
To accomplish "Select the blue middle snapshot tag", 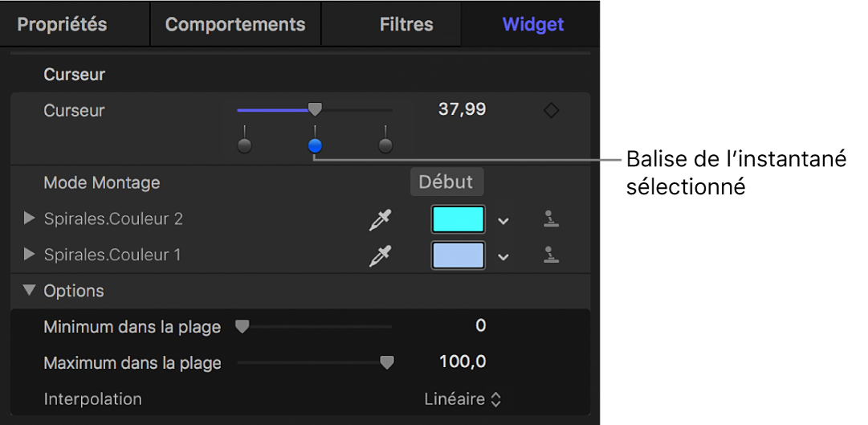I will click(x=315, y=145).
